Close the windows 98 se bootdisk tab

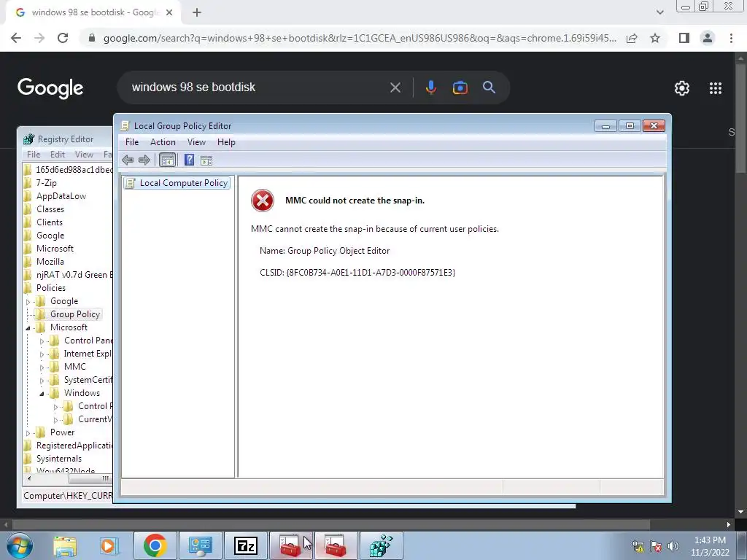pyautogui.click(x=169, y=13)
